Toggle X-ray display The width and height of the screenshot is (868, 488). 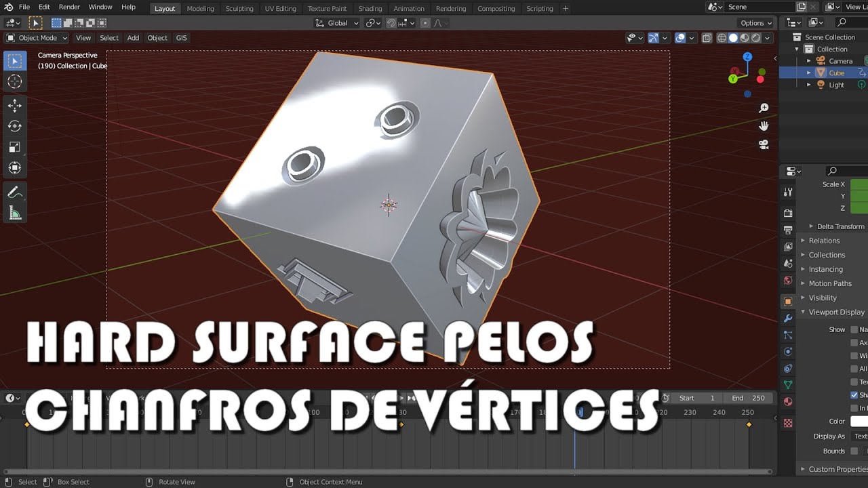point(707,38)
